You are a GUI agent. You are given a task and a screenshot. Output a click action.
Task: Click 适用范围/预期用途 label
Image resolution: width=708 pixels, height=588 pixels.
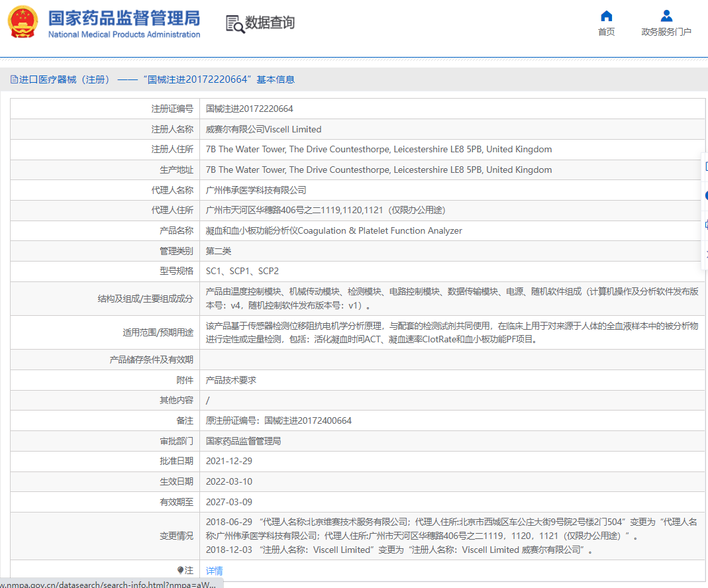coord(158,332)
